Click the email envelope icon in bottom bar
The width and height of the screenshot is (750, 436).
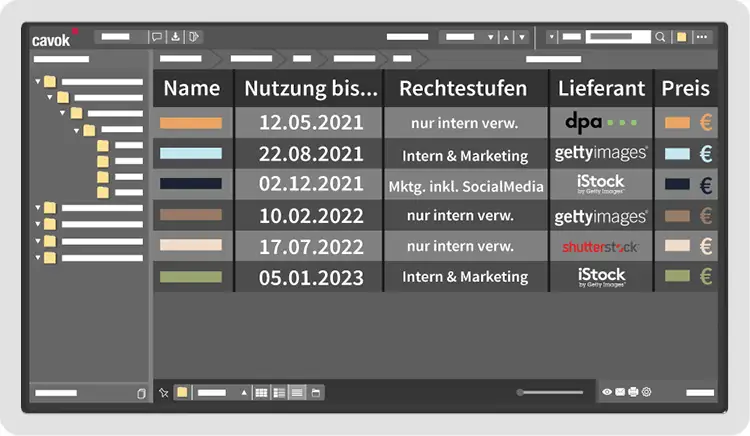(x=620, y=392)
